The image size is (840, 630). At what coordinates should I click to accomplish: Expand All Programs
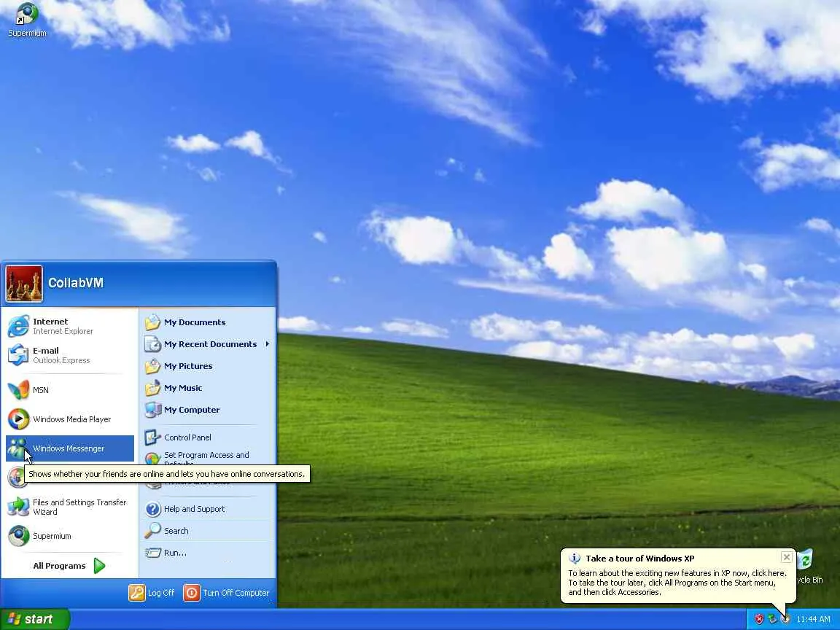coord(69,566)
